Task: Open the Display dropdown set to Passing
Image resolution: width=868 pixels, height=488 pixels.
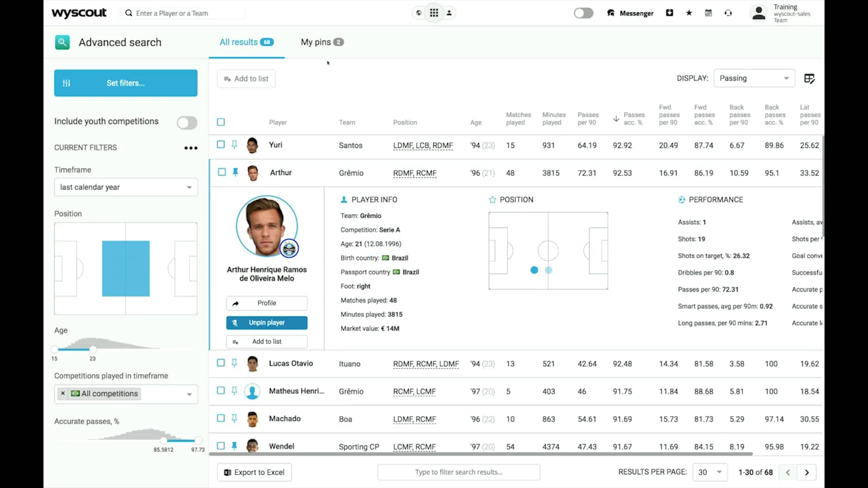Action: pyautogui.click(x=754, y=78)
